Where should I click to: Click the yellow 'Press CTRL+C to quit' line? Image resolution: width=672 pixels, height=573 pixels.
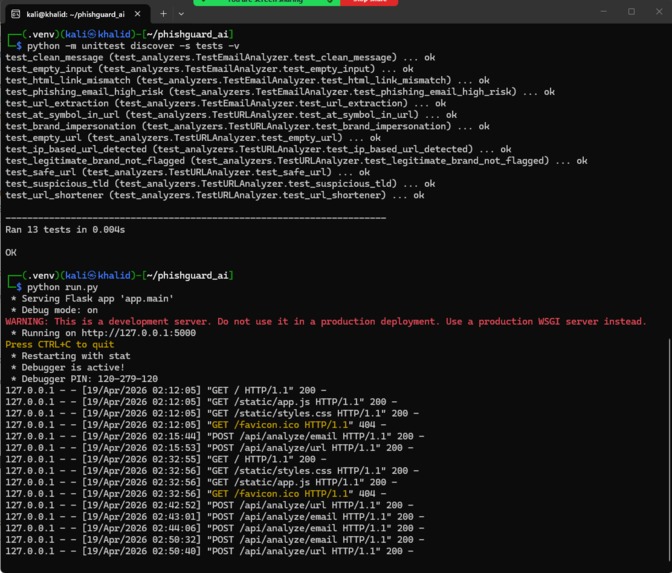[x=60, y=345]
